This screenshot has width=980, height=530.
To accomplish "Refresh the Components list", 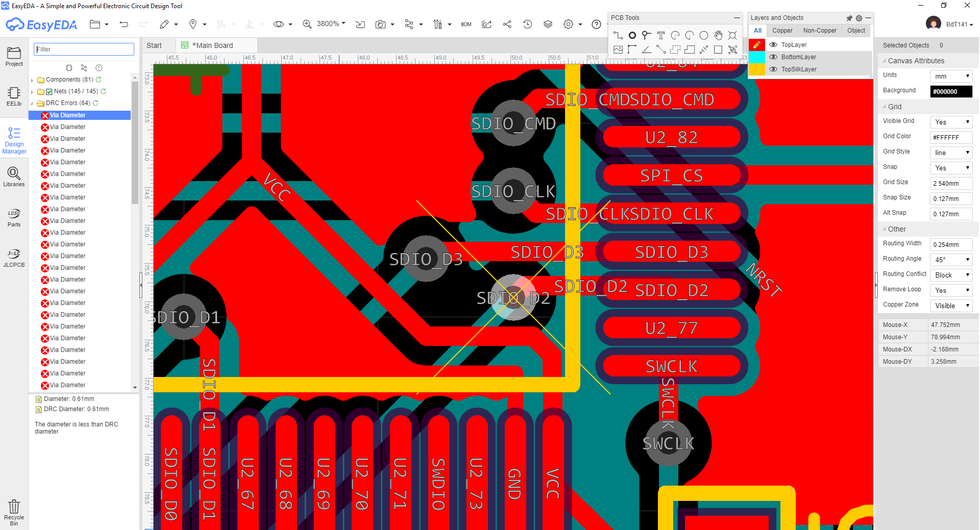I will [x=99, y=80].
